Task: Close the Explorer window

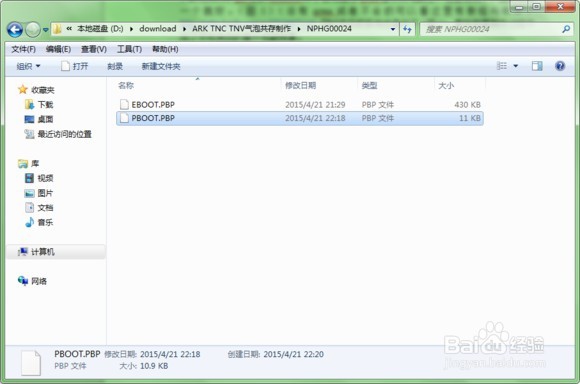Action: click(560, 7)
